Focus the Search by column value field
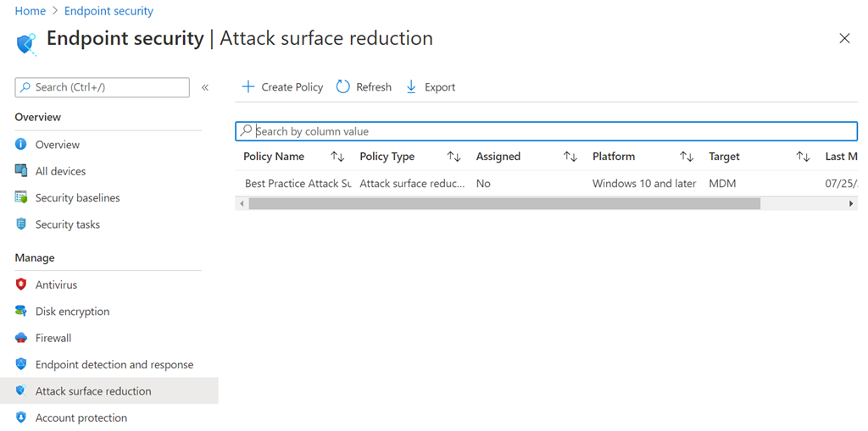The width and height of the screenshot is (868, 431). point(551,131)
